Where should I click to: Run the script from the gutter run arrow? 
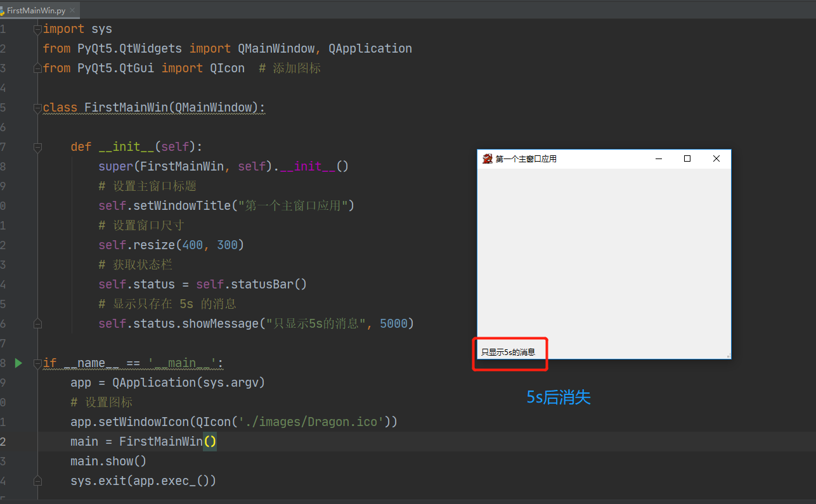pos(18,363)
